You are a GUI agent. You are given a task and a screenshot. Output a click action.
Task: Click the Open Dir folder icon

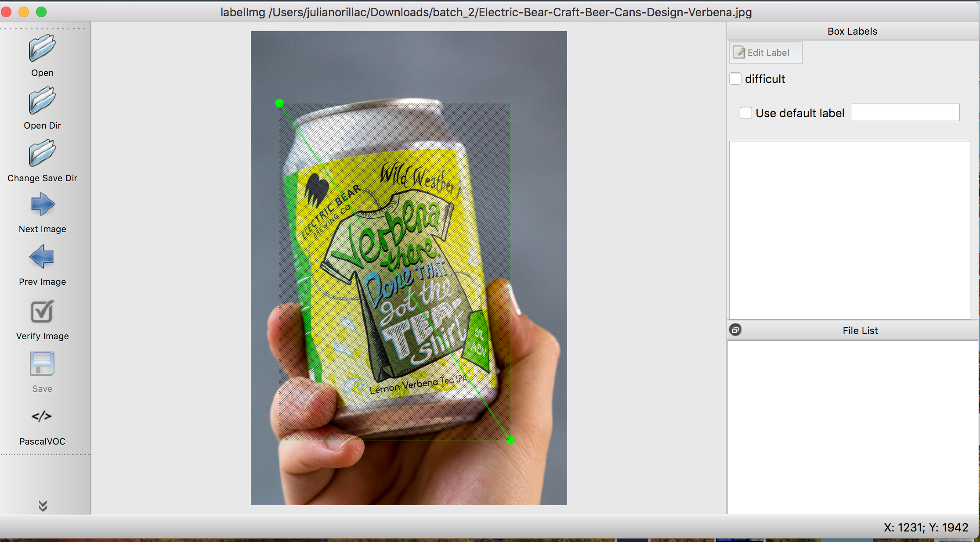[42, 101]
